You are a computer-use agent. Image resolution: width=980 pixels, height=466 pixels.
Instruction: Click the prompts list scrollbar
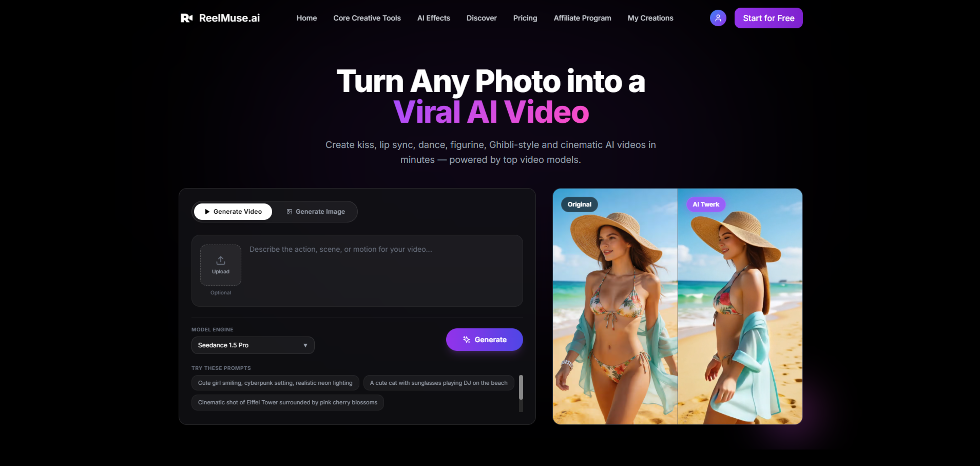(521, 388)
